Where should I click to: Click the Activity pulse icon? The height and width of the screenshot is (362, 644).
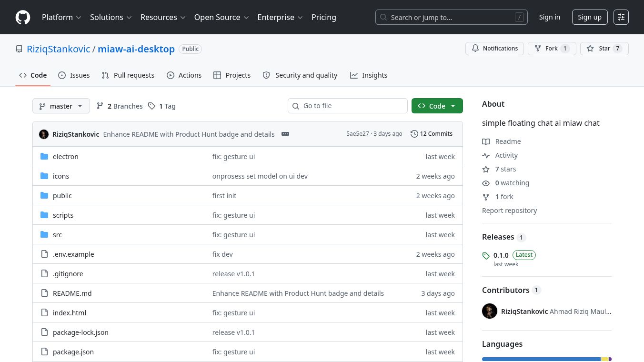tap(486, 155)
